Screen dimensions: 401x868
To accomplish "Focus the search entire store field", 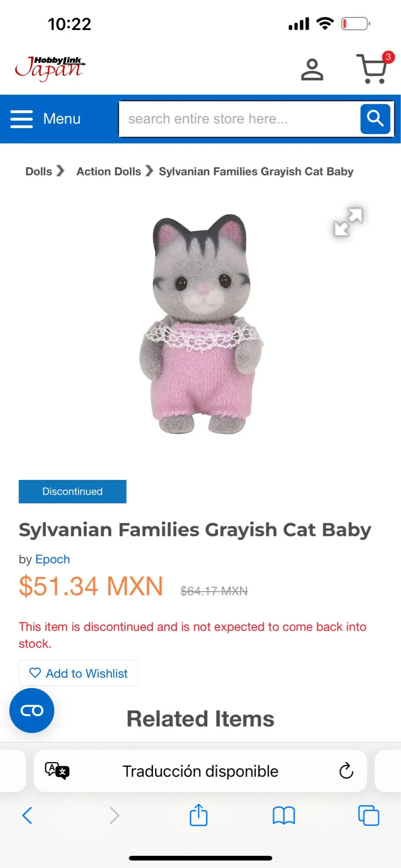I will pos(240,118).
